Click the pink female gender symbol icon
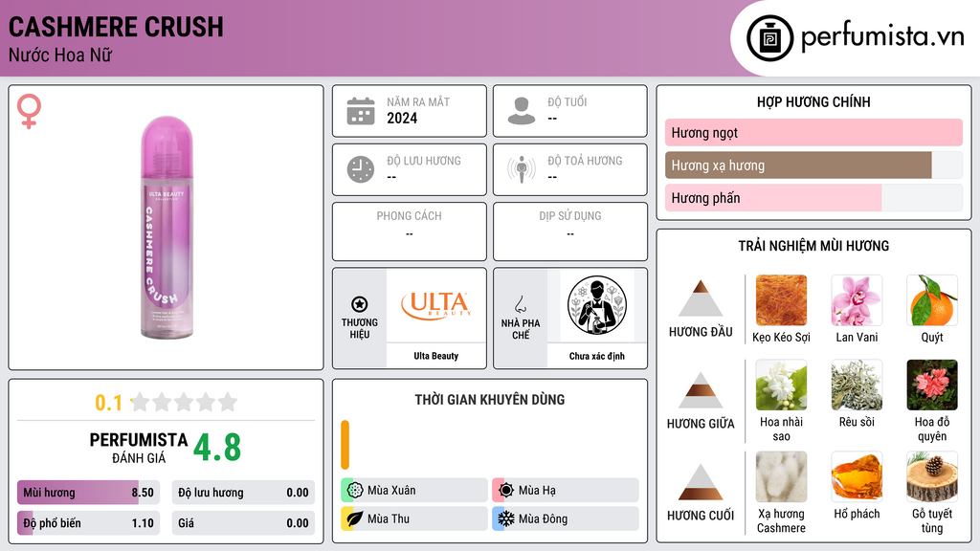980x551 pixels. pyautogui.click(x=29, y=111)
